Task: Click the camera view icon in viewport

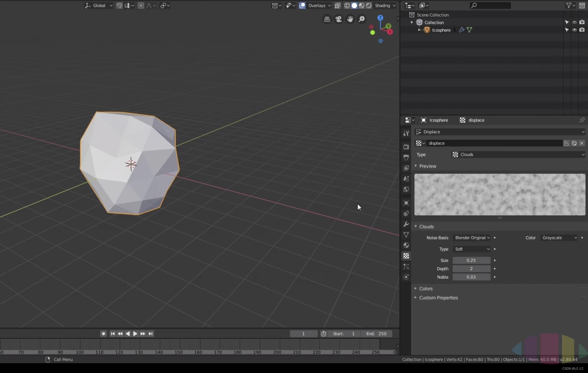Action: 339,19
